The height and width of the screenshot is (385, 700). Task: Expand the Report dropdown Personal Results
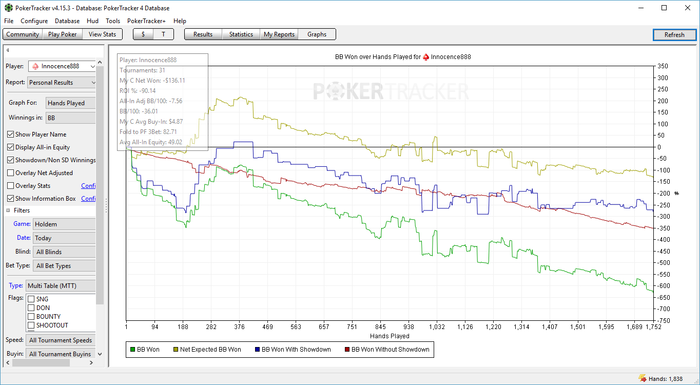[x=62, y=82]
